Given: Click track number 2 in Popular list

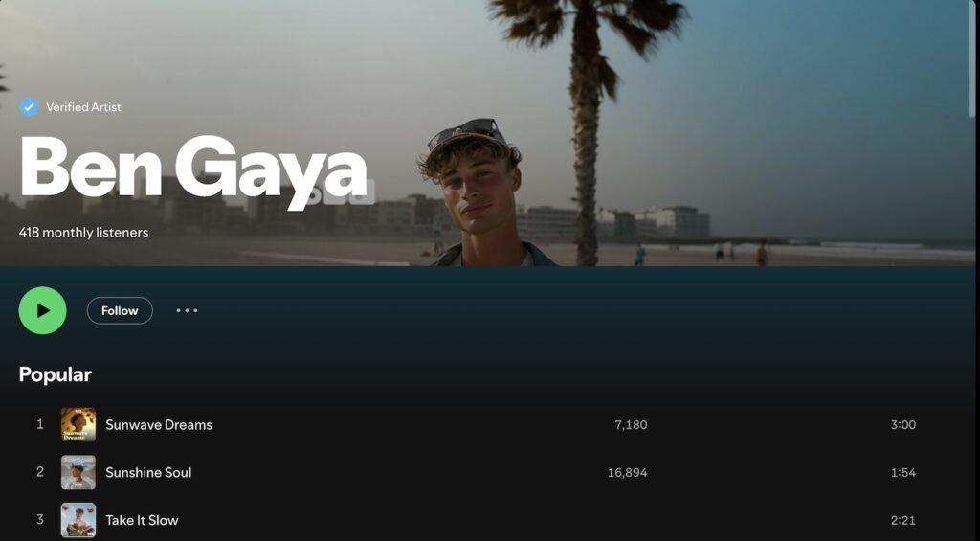Looking at the screenshot, I should (40, 471).
